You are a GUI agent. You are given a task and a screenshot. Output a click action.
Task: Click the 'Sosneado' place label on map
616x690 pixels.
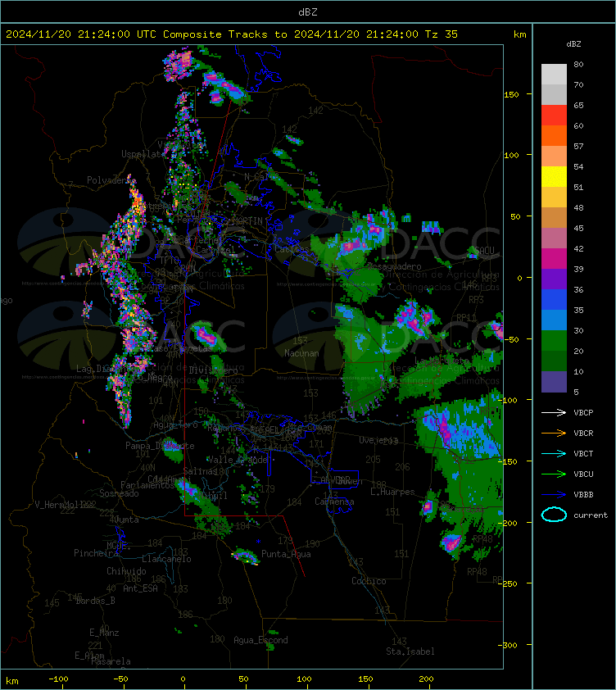tap(119, 493)
